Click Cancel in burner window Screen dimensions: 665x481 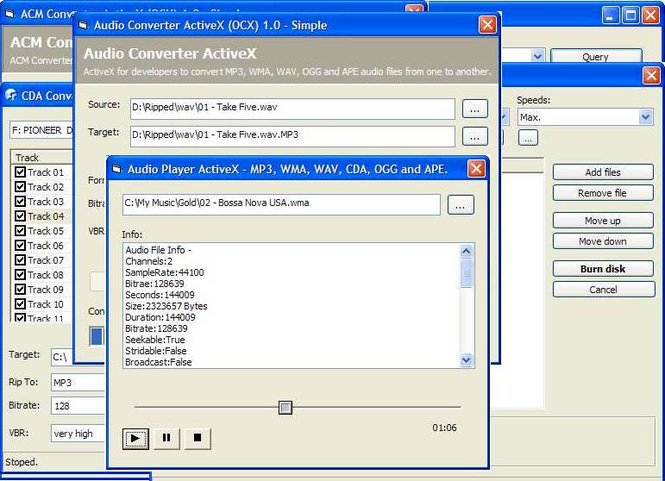coord(603,290)
